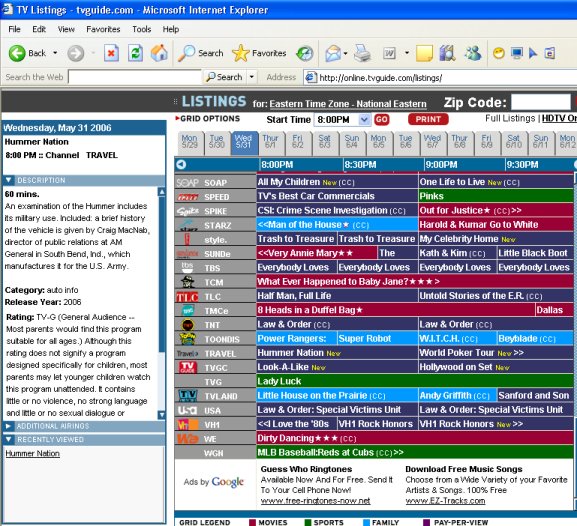Click Search button beside web search box
Viewport: 577px width, 526px height.
click(224, 77)
